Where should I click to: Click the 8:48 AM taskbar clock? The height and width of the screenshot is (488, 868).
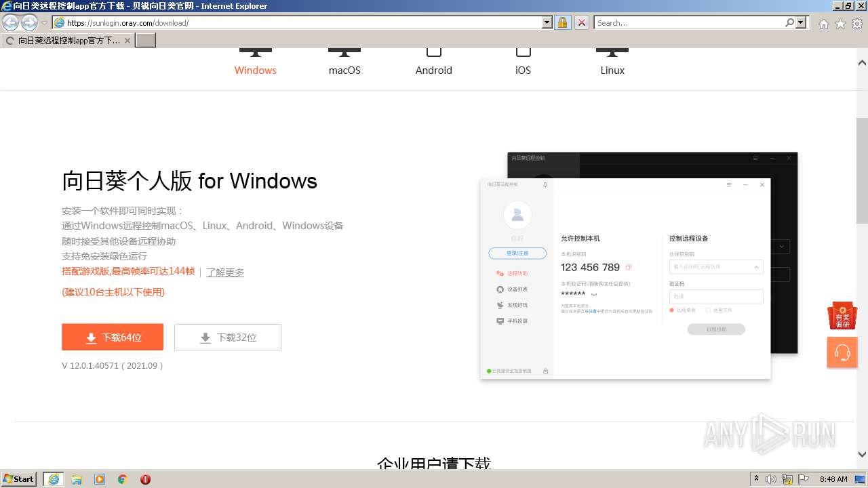[x=833, y=479]
